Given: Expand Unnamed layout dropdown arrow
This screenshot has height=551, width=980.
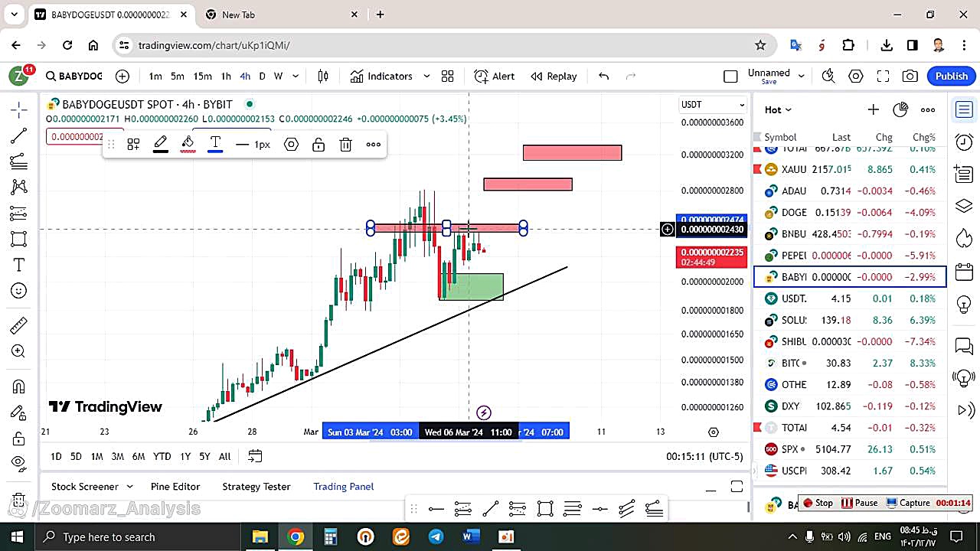Looking at the screenshot, I should [x=802, y=76].
